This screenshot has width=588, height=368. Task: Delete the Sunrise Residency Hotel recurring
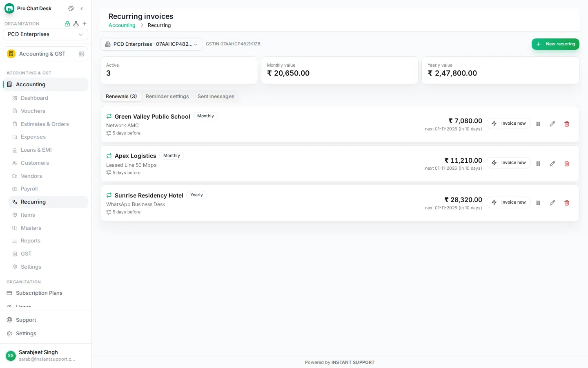tap(567, 203)
